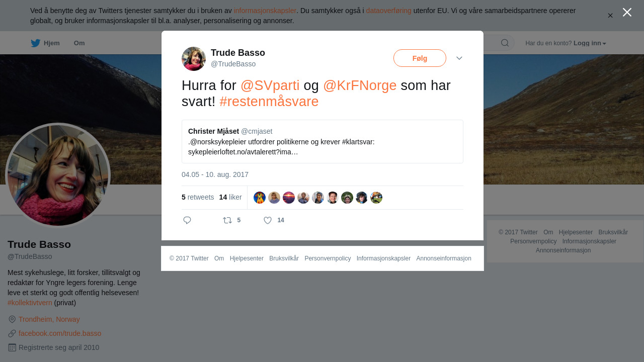Expand tweet options chevron next to Følg
644x362 pixels.
459,58
